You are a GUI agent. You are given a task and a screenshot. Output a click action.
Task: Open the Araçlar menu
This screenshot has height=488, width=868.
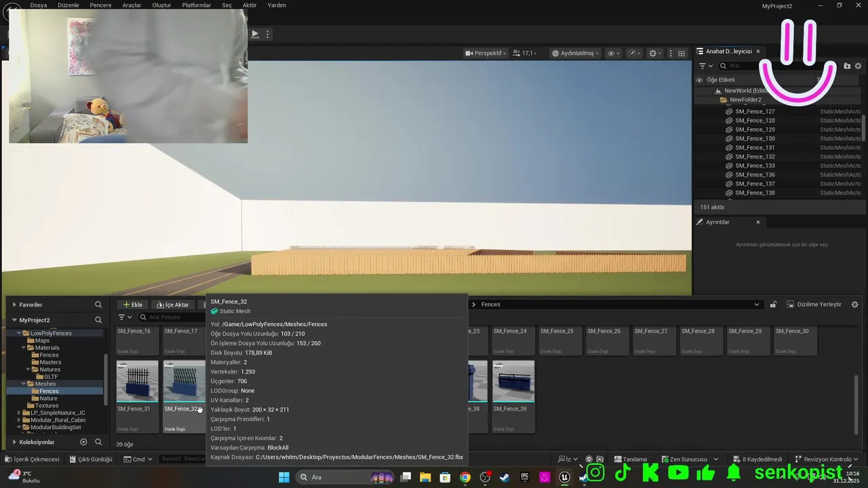coord(132,5)
